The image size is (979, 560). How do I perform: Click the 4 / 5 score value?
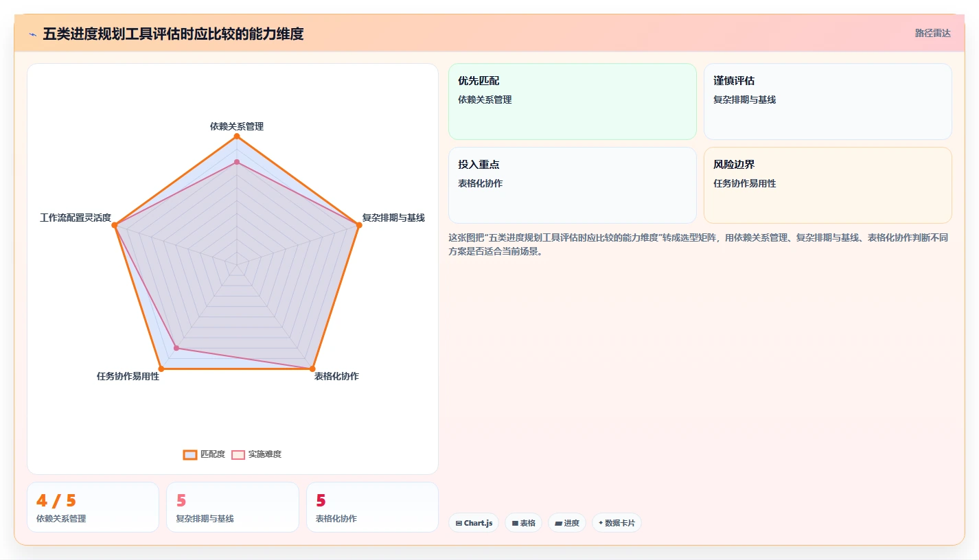(56, 501)
